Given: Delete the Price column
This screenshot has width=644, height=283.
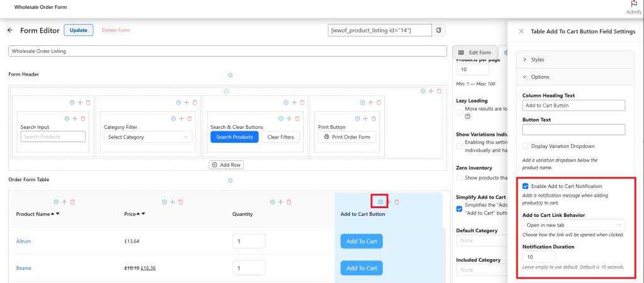Looking at the screenshot, I should 180,202.
